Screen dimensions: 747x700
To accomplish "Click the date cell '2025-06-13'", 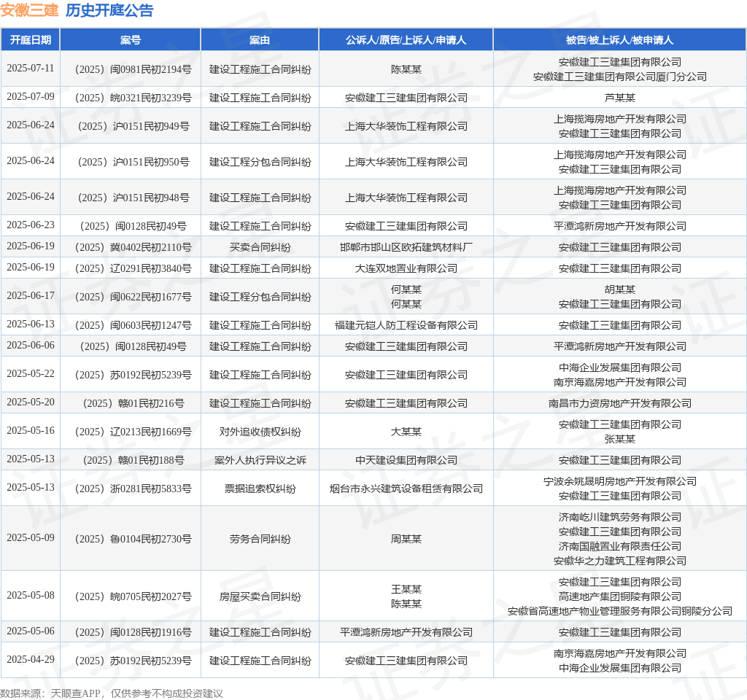I will 31,324.
